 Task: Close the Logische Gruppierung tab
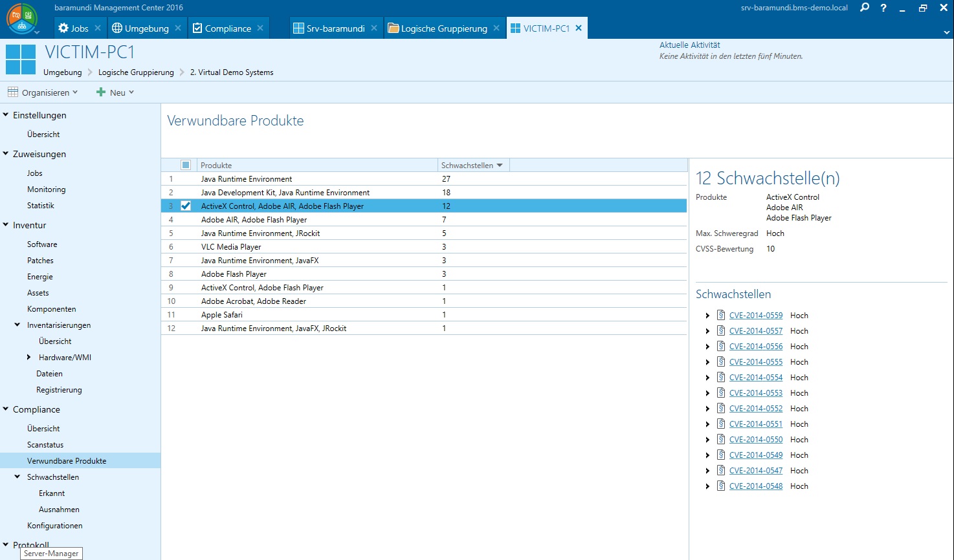pyautogui.click(x=496, y=28)
